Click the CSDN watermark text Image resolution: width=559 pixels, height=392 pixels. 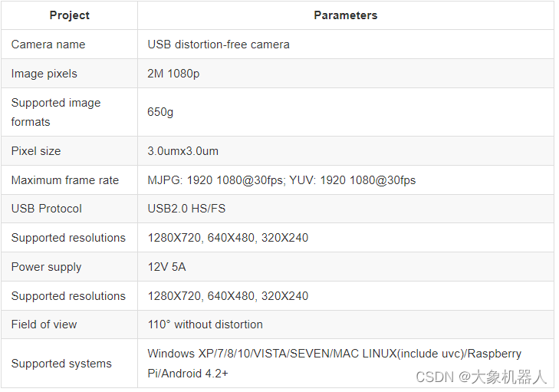[x=481, y=377]
